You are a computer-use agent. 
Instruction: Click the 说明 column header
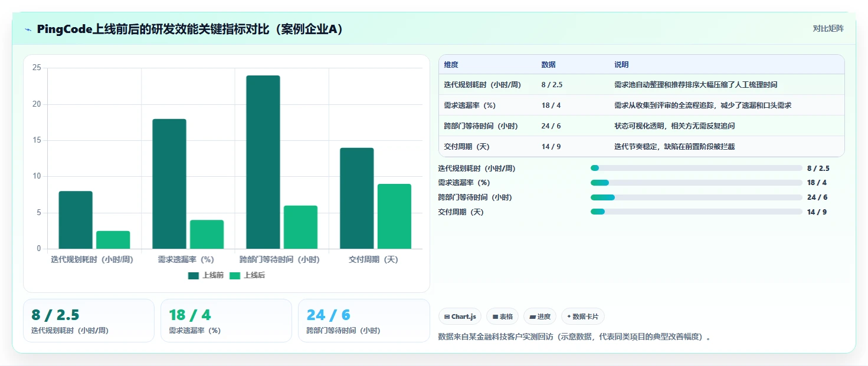click(621, 65)
